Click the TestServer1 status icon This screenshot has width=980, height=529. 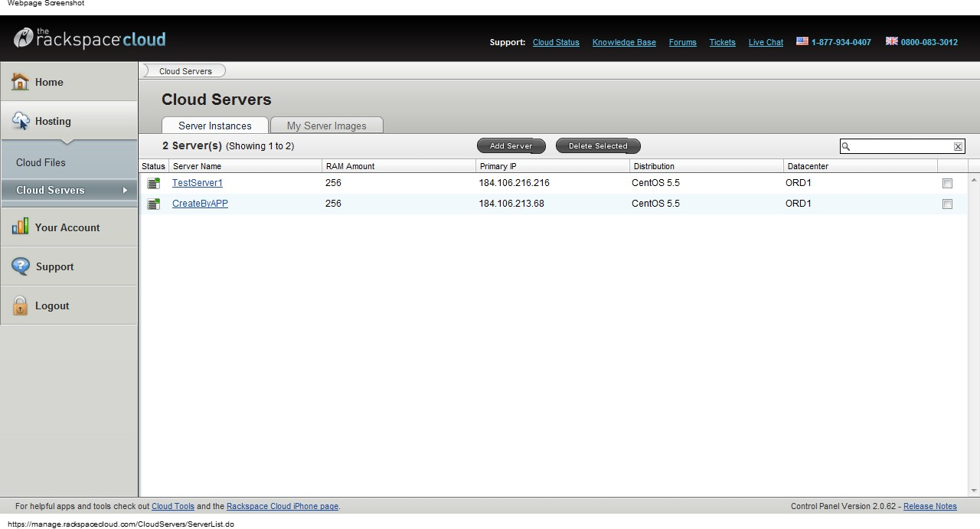point(153,183)
